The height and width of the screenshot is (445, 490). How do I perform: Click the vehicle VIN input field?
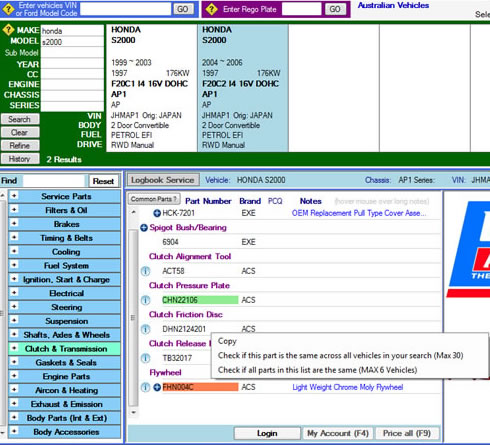(126, 9)
